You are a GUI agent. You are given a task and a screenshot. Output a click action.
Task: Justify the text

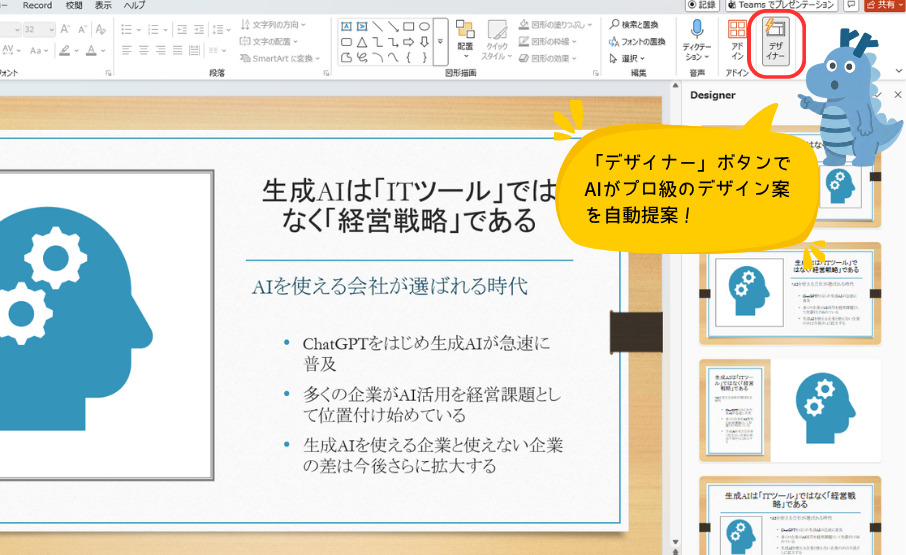[177, 50]
